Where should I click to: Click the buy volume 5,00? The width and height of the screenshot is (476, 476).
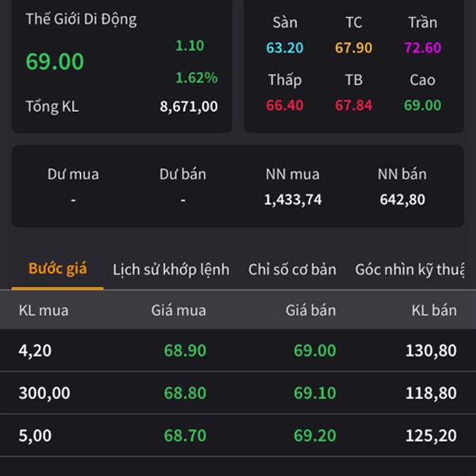point(35,436)
